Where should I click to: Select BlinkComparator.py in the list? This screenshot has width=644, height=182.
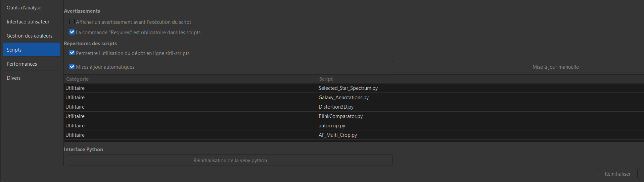coord(340,116)
